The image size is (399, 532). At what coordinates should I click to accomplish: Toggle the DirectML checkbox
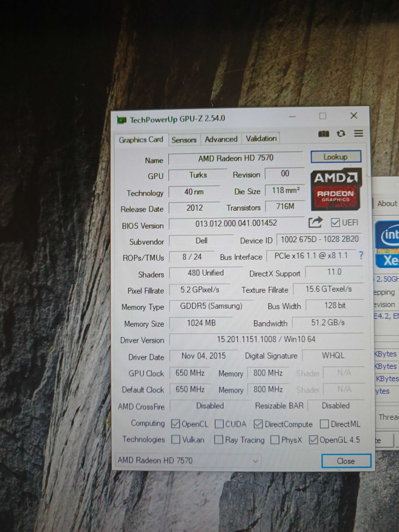tap(324, 424)
